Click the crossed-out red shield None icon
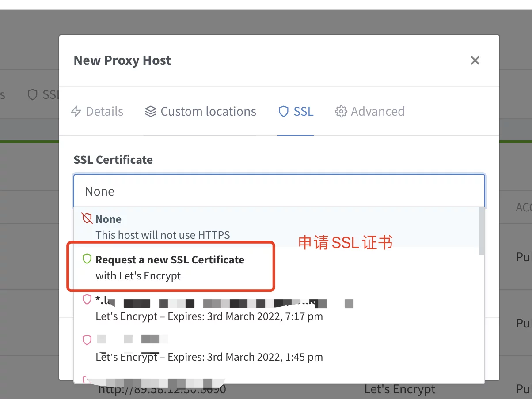Image resolution: width=532 pixels, height=399 pixels. (x=87, y=218)
